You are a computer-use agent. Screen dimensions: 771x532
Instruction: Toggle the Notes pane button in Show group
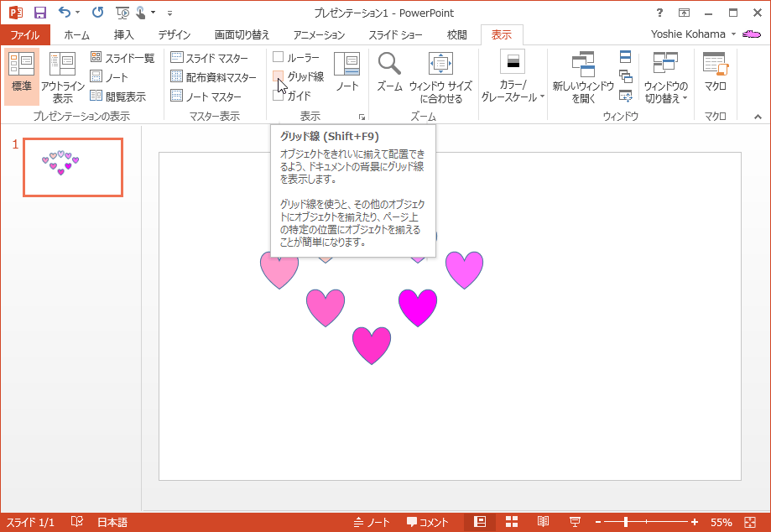347,72
